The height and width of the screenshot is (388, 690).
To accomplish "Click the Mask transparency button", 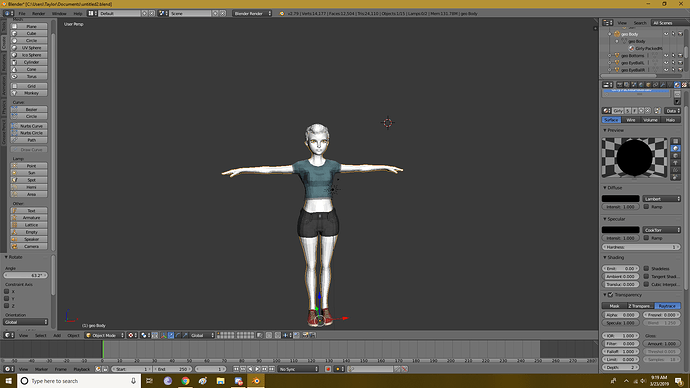I will [614, 306].
